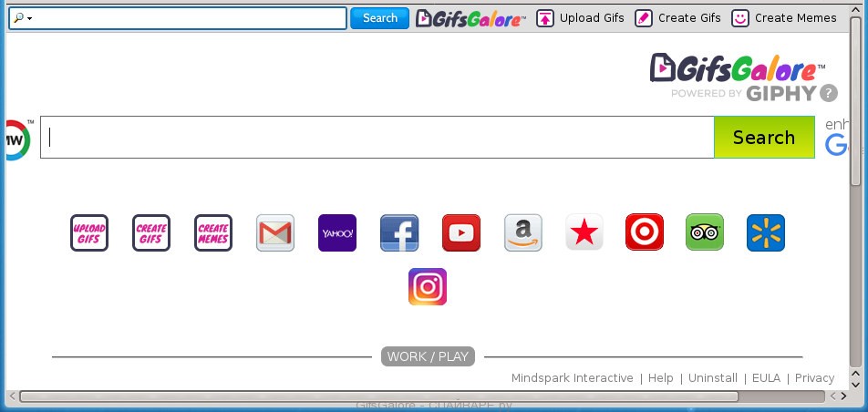
Task: Click the toolbar Upload Gifs icon
Action: click(x=544, y=18)
